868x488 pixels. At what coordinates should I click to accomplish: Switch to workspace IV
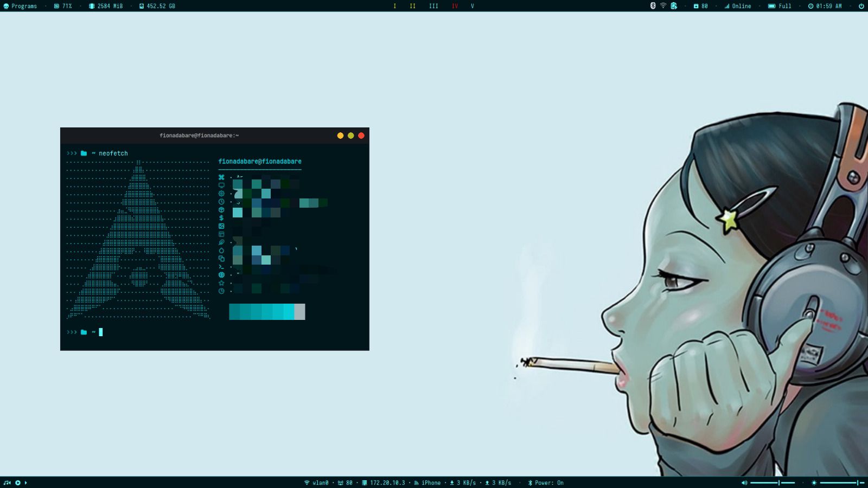pyautogui.click(x=455, y=6)
